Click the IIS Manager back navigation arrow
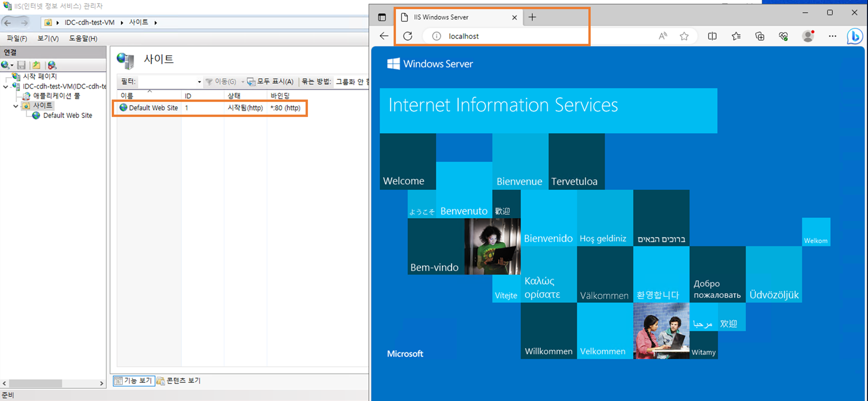This screenshot has width=868, height=401. pyautogui.click(x=8, y=22)
